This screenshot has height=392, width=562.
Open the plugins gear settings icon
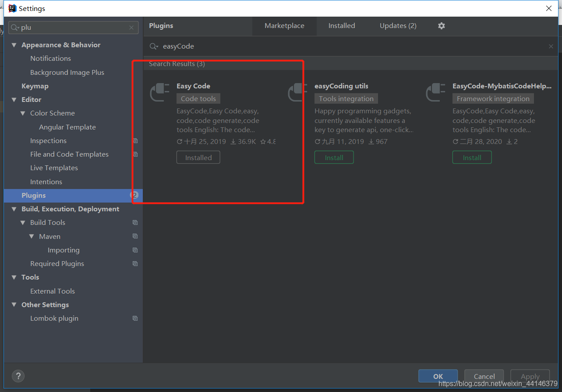[x=441, y=26]
